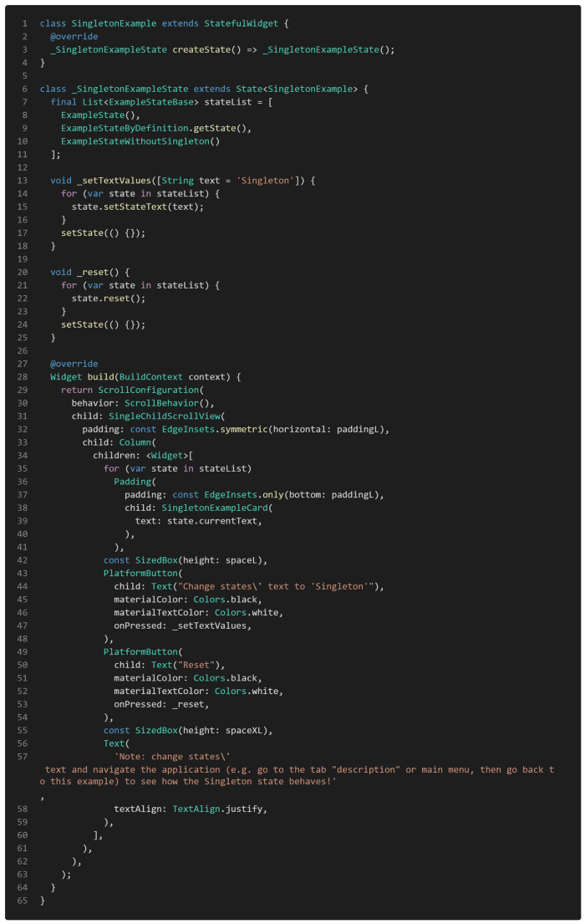The width and height of the screenshot is (585, 924).
Task: Click 'setState(() {});' on line 17
Action: click(x=103, y=232)
